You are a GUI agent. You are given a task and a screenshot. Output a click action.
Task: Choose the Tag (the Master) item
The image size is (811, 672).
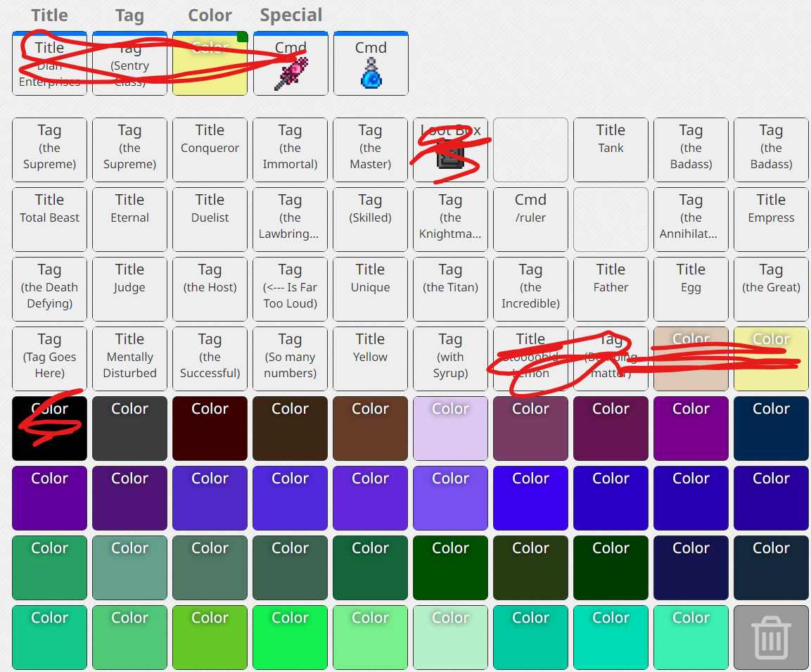(370, 149)
